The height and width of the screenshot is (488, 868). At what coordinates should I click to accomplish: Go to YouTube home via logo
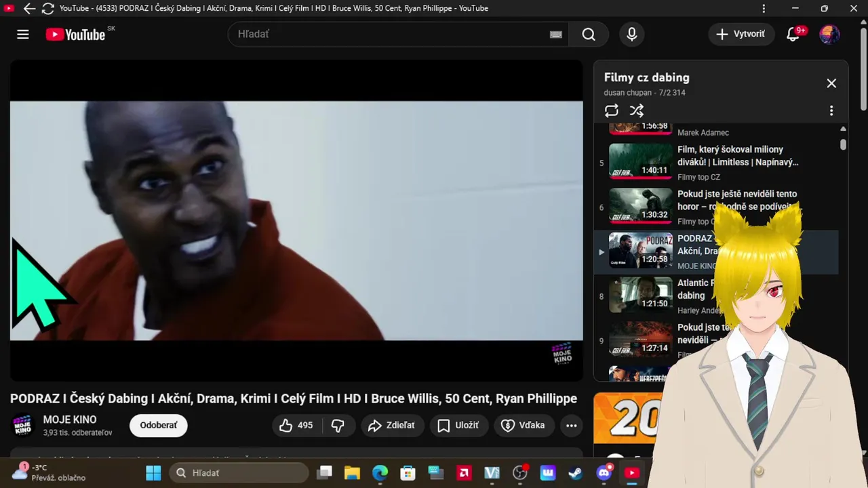point(75,35)
